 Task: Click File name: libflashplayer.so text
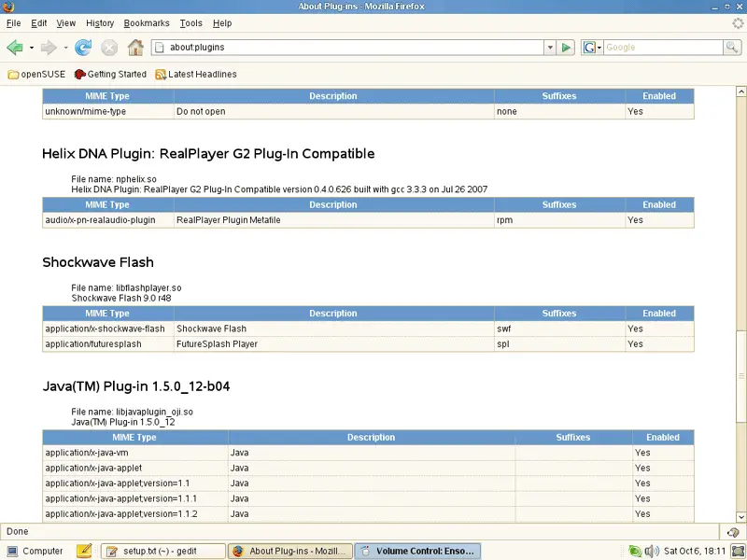point(126,288)
